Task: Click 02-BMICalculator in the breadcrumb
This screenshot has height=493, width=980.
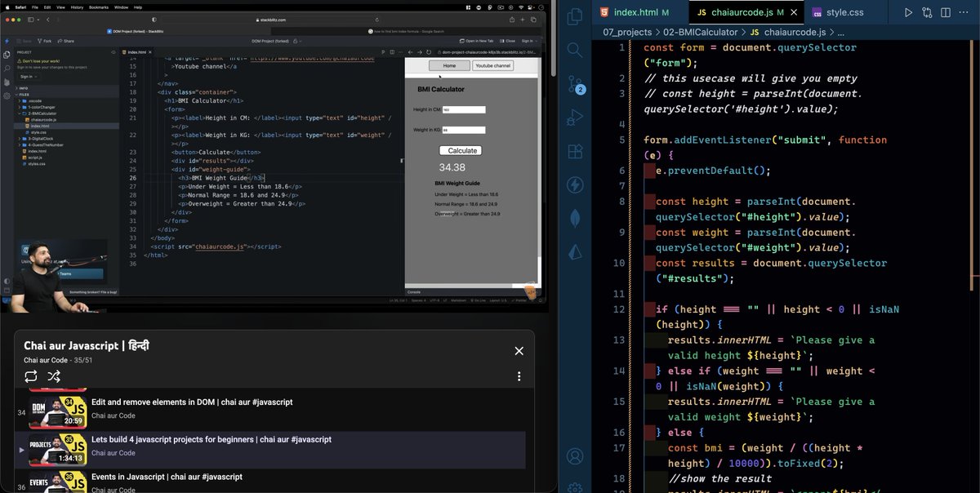Action: point(702,33)
